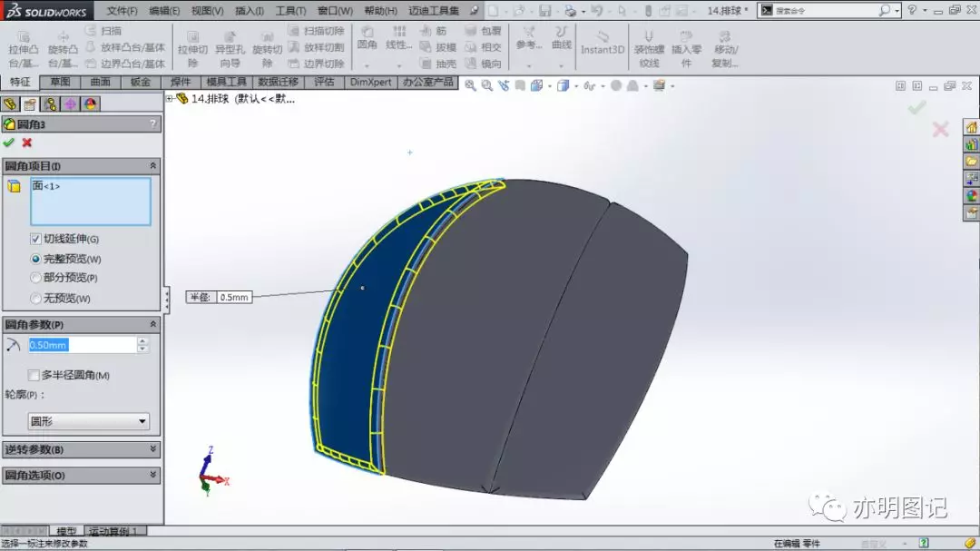Accept the fillet with the green checkmark
980x551 pixels.
tap(9, 143)
